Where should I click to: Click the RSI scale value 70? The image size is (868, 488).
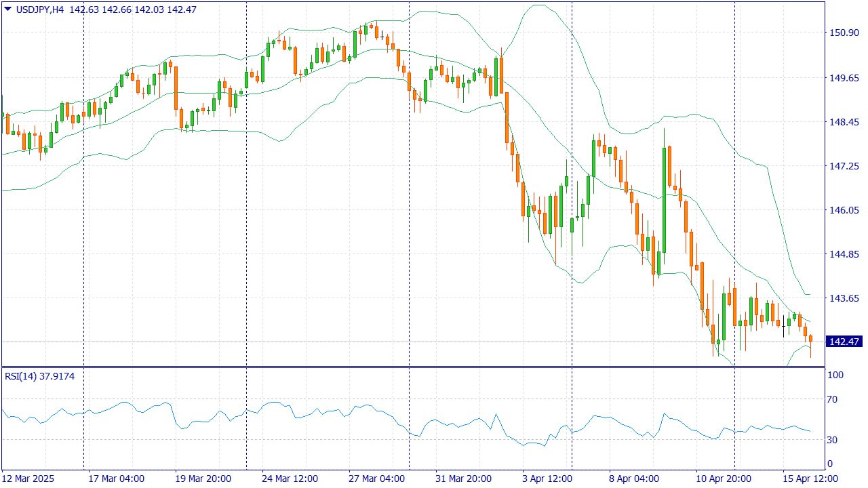tap(833, 399)
